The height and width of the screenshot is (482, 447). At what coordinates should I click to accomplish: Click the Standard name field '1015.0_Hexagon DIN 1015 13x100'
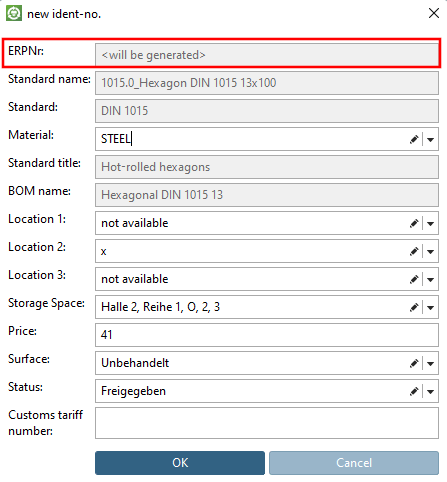pyautogui.click(x=267, y=83)
